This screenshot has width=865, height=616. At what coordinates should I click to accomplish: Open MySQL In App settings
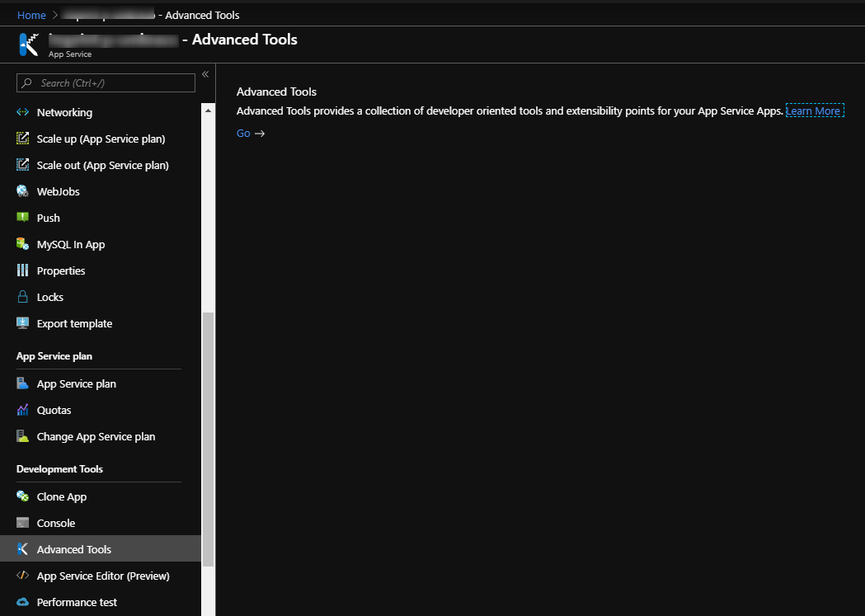[x=70, y=244]
